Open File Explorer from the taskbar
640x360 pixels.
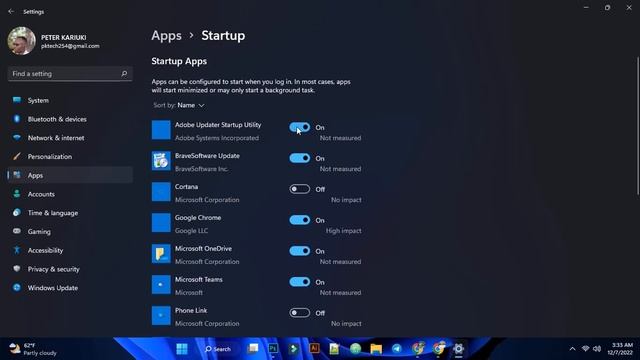(x=376, y=349)
